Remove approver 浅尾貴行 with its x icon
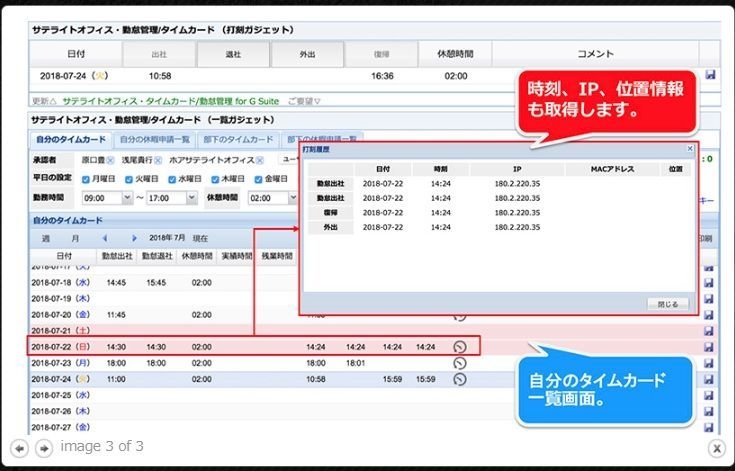This screenshot has height=471, width=735. (158, 160)
